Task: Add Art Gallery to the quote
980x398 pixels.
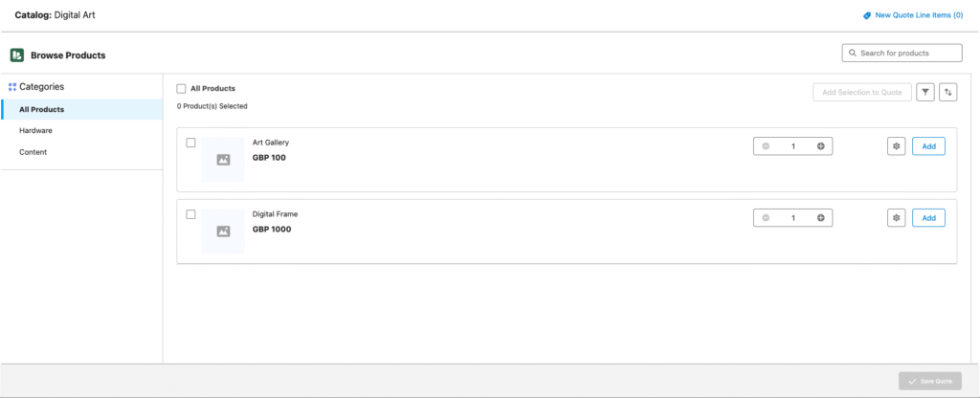Action: pyautogui.click(x=928, y=146)
